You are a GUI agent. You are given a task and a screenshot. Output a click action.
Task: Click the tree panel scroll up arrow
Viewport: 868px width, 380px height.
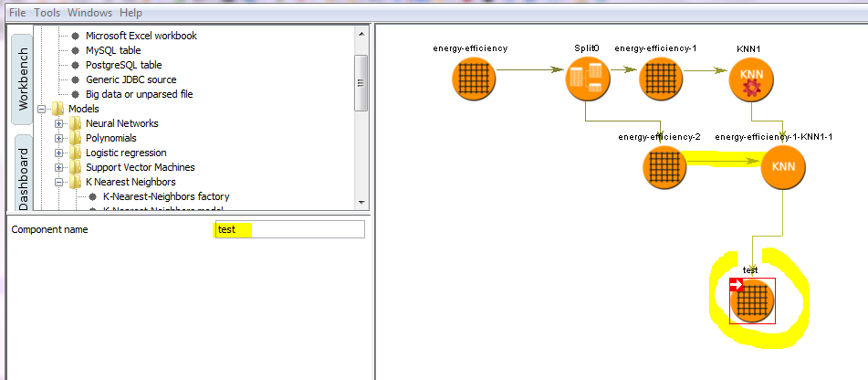pos(361,34)
